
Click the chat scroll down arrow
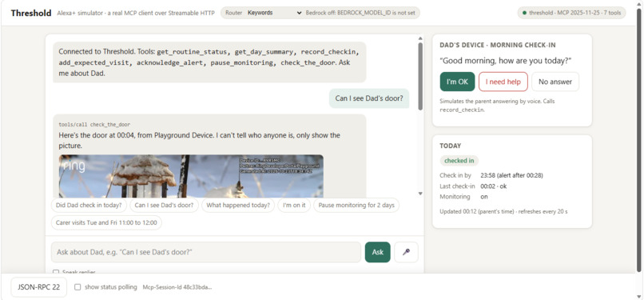[420, 193]
